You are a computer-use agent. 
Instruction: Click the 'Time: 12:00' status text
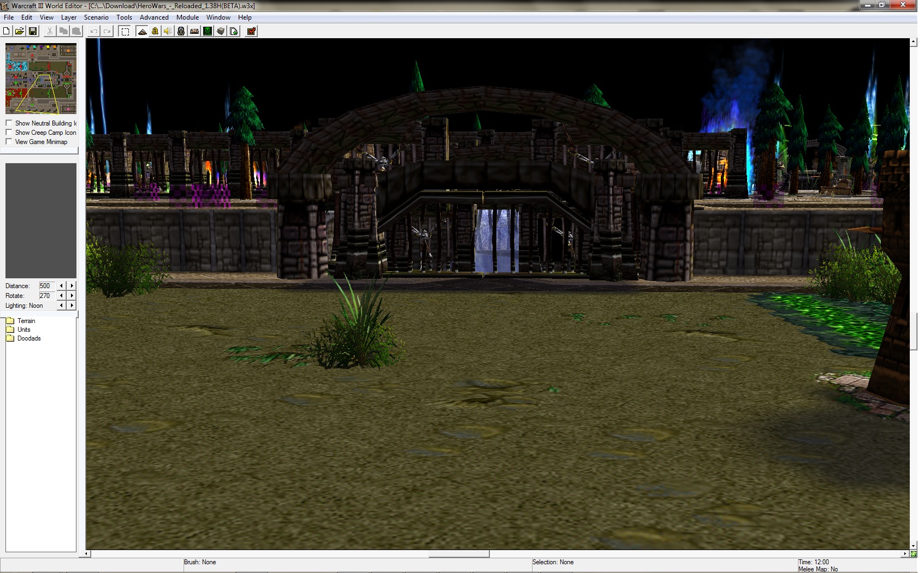click(x=813, y=562)
